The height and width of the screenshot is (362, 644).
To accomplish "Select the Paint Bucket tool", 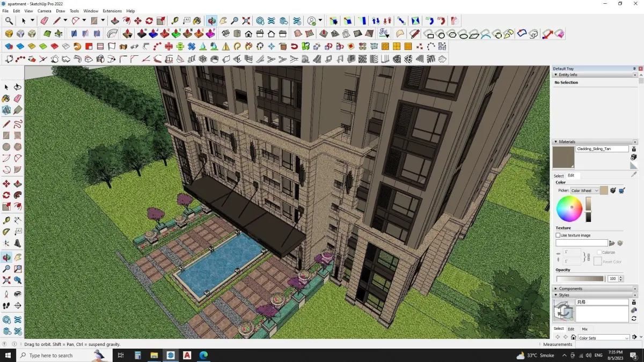I will (x=6, y=99).
